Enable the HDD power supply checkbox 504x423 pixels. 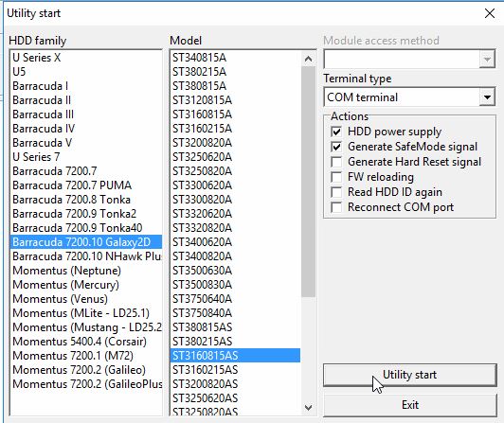(336, 132)
